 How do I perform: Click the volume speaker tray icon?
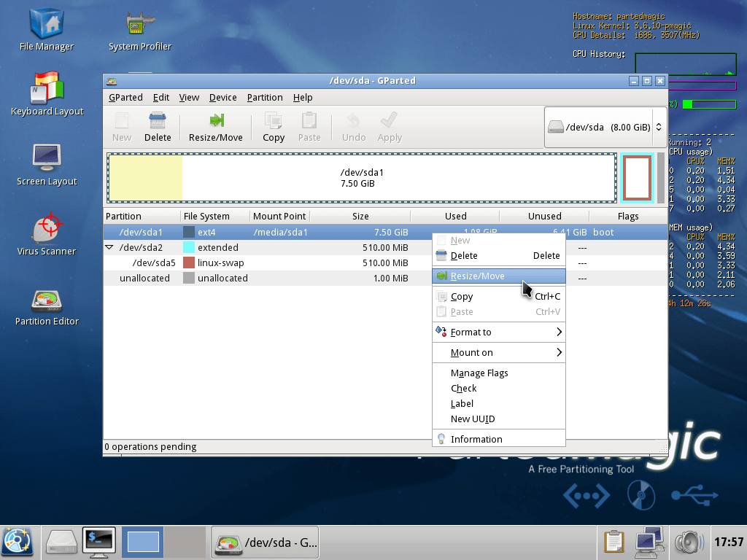coord(687,542)
